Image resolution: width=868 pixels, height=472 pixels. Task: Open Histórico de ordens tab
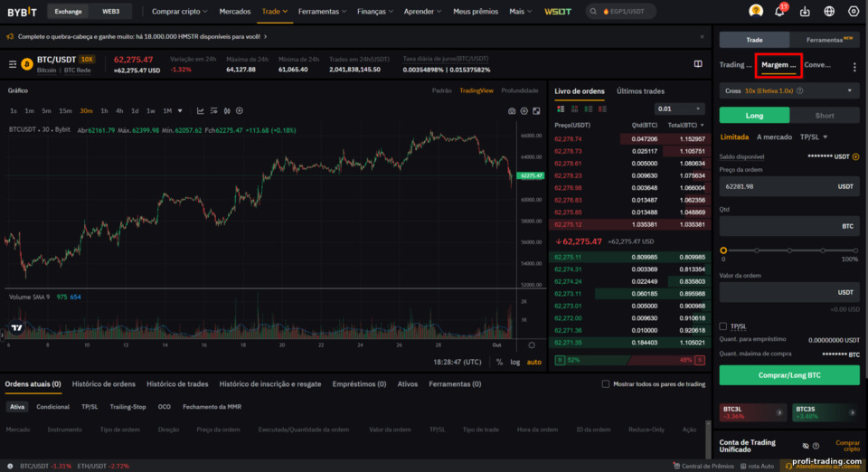103,384
